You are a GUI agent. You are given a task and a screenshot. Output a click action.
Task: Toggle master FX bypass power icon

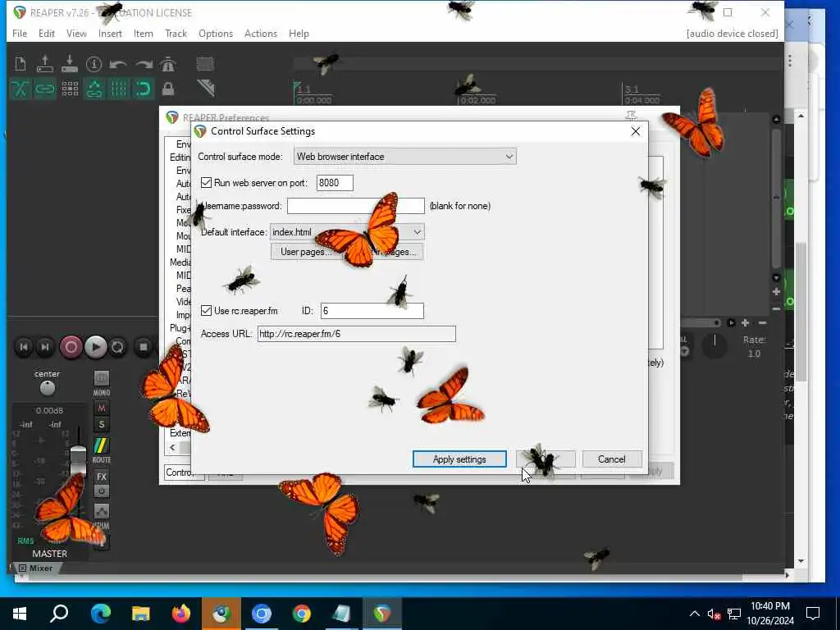tap(101, 491)
